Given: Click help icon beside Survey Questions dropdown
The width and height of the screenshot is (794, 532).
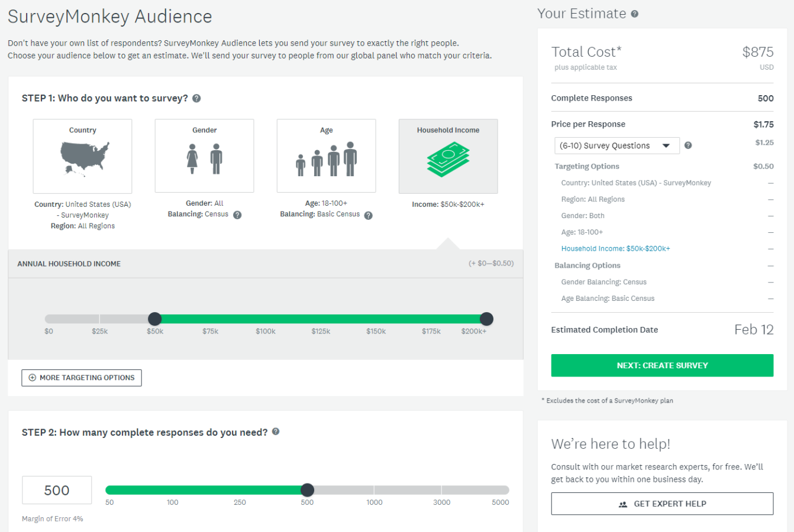Looking at the screenshot, I should [688, 145].
